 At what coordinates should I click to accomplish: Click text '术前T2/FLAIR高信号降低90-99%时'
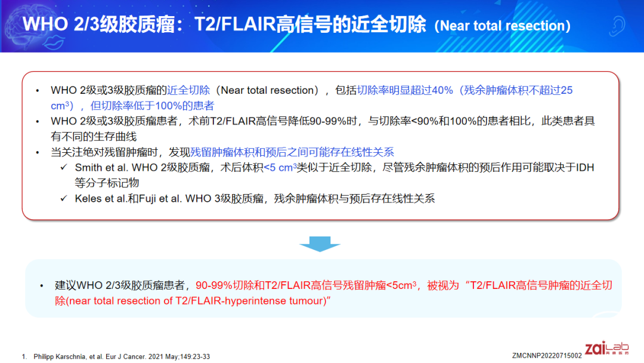273,121
